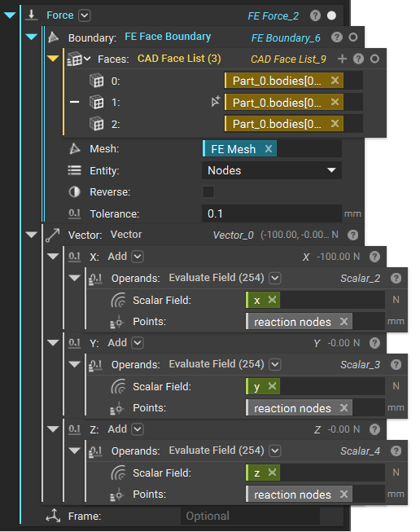Click the CAD Face List (3) label
Image resolution: width=420 pixels, height=532 pixels.
click(x=179, y=59)
